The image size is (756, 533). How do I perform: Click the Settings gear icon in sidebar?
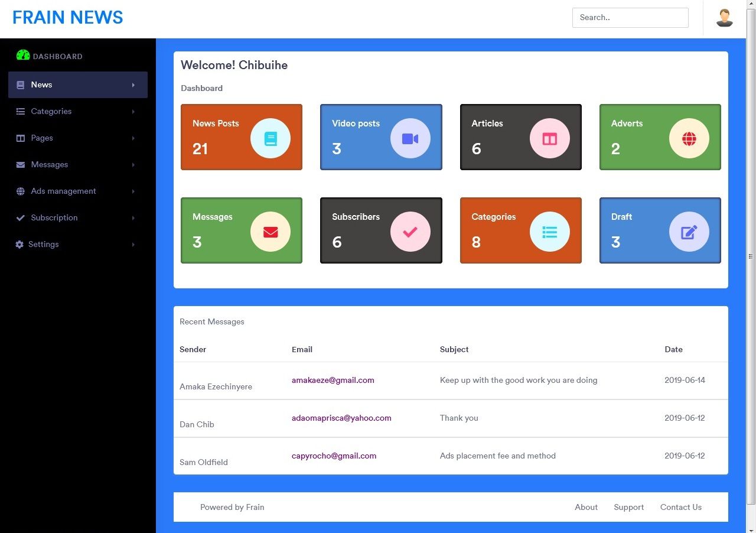coord(20,245)
